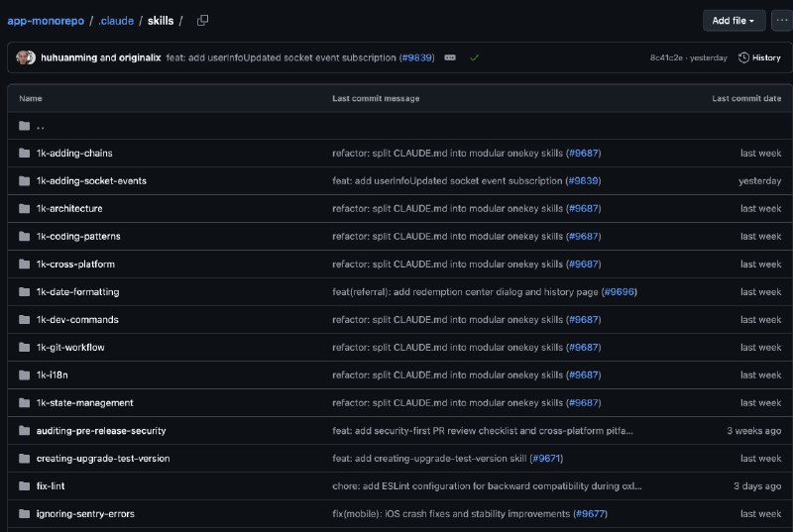Click the copy path icon in breadcrumb
This screenshot has height=532, width=793.
tap(202, 20)
